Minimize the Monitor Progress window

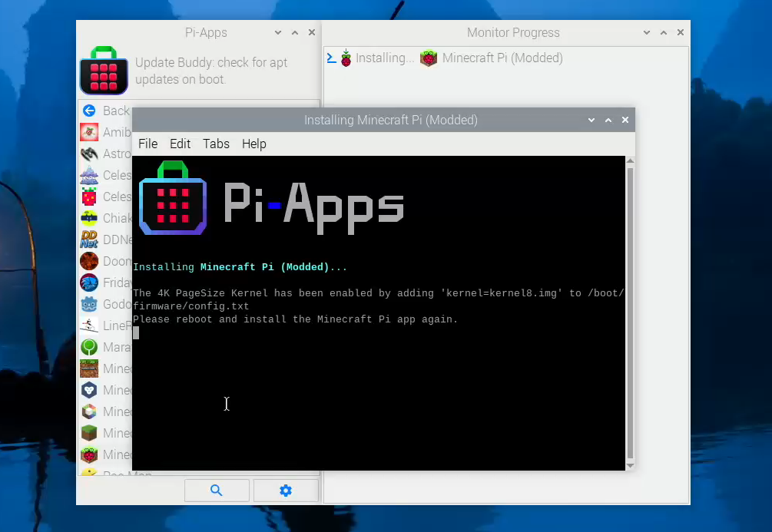pyautogui.click(x=647, y=32)
